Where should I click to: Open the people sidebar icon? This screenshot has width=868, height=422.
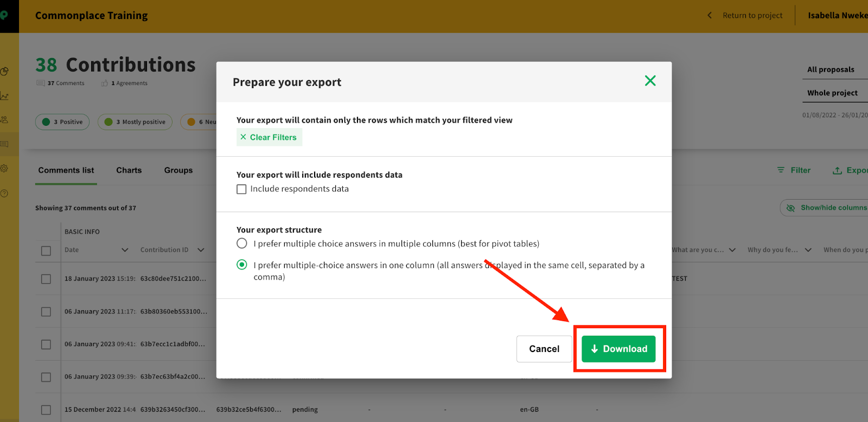(x=4, y=120)
